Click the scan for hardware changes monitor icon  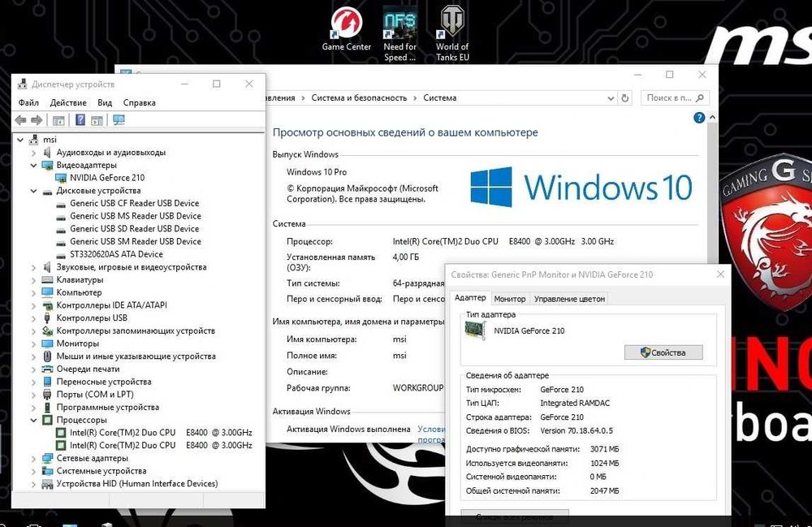(119, 120)
